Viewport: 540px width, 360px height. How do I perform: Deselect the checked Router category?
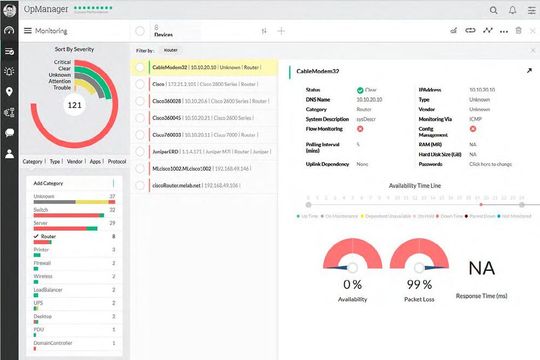tap(74, 239)
